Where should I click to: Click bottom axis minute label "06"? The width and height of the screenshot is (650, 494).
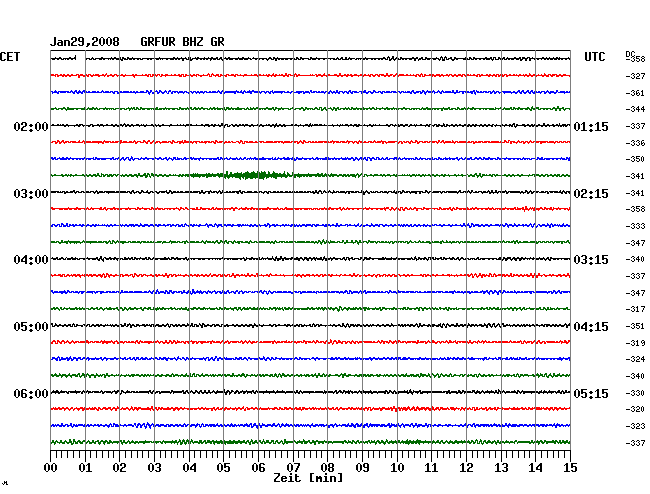tap(258, 468)
